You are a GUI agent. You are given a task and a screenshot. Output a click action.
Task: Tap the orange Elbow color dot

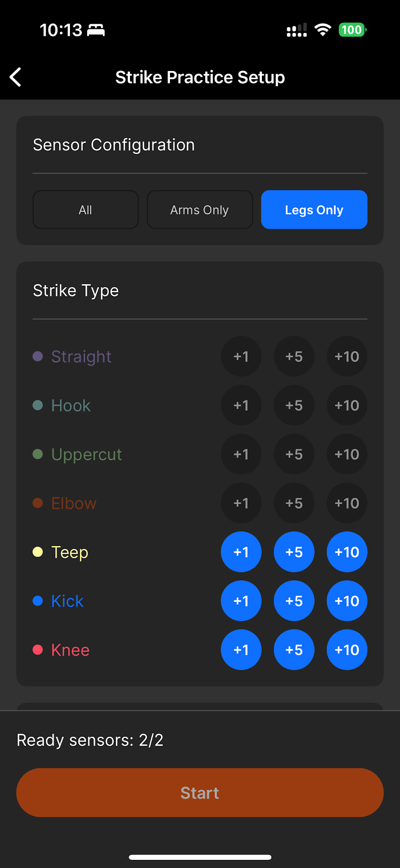coord(38,503)
